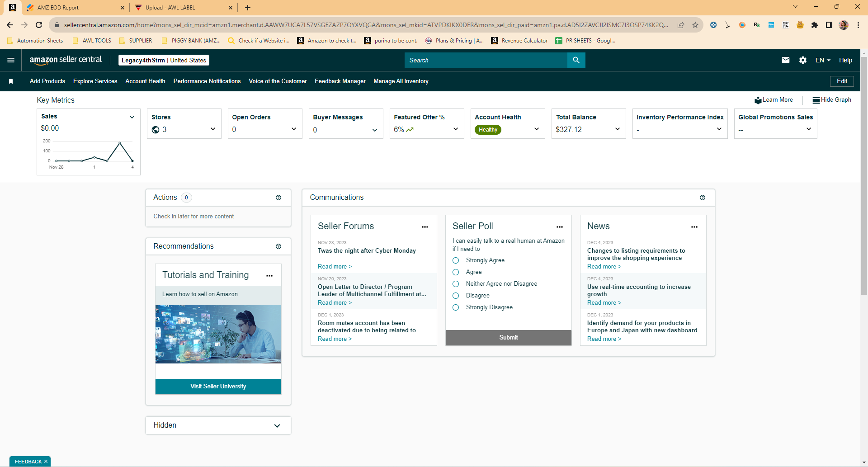This screenshot has width=868, height=467.
Task: Click the Legacy4thStrm United States account switcher
Action: pyautogui.click(x=164, y=60)
